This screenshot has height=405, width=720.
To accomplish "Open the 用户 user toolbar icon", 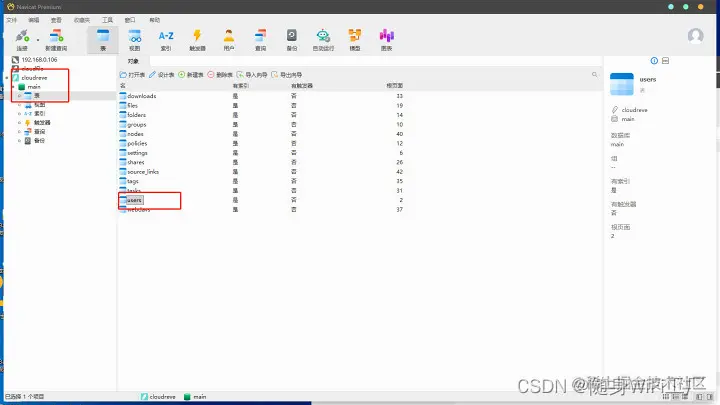I will coord(229,40).
